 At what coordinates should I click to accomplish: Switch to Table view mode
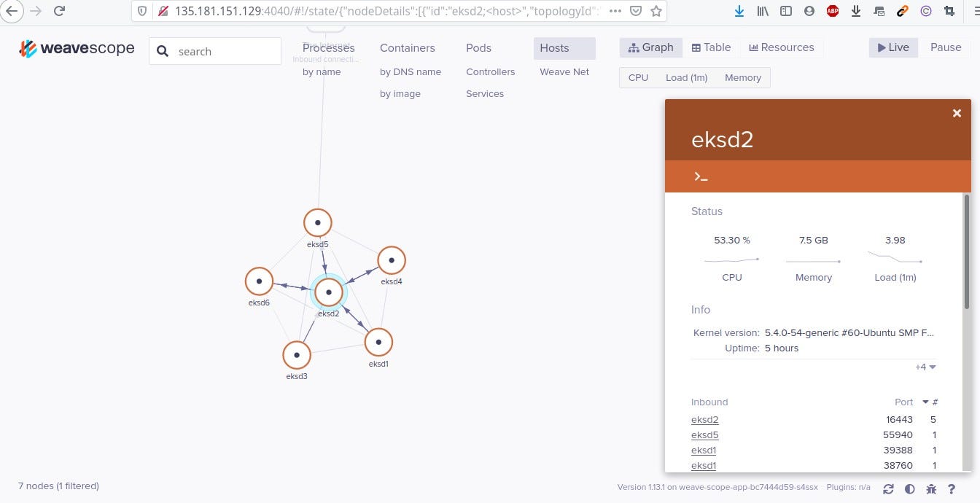tap(711, 47)
